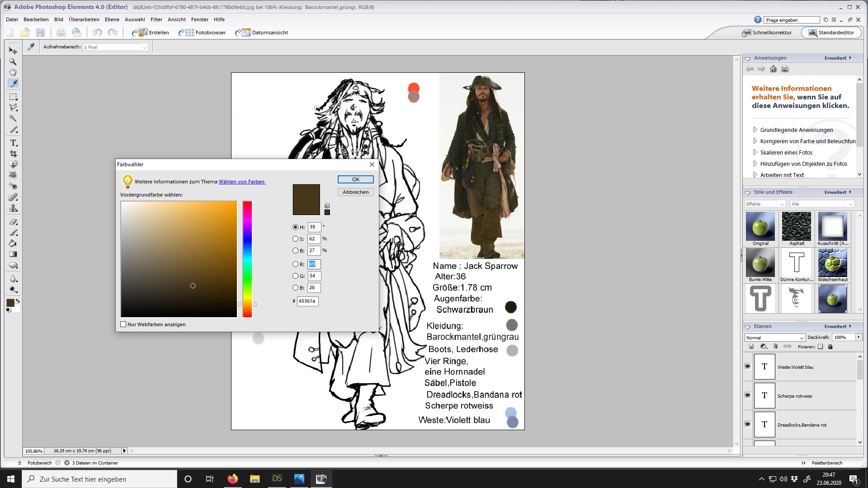868x488 pixels.
Task: Select the Horizontal Type tool
Action: click(13, 143)
